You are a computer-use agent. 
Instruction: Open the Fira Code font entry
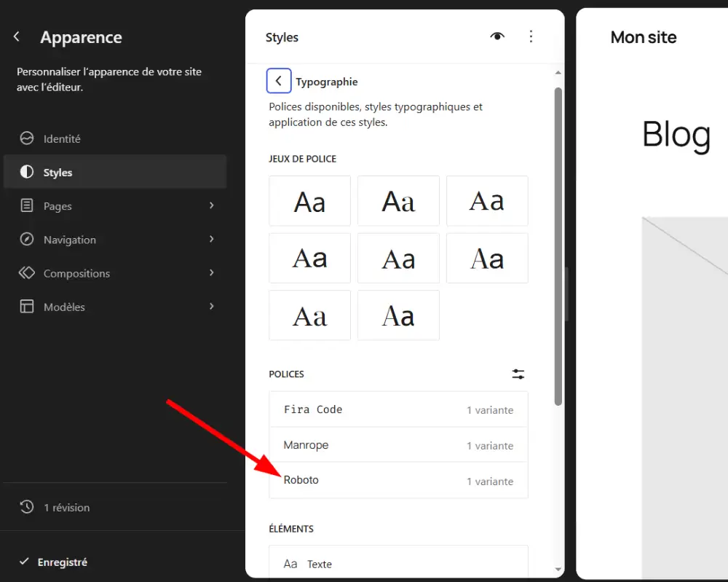pyautogui.click(x=398, y=409)
